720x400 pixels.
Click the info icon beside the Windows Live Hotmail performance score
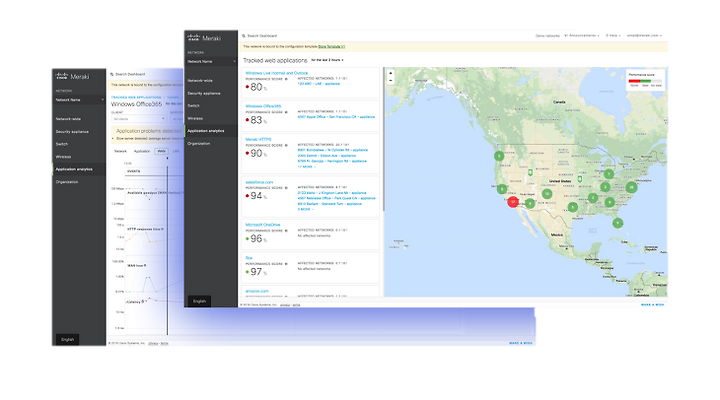pos(286,79)
